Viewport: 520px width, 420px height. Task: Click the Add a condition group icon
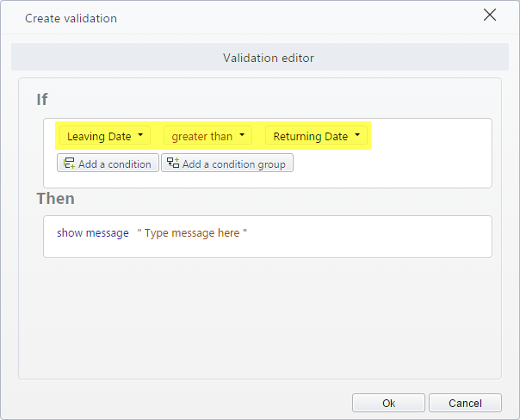[173, 163]
